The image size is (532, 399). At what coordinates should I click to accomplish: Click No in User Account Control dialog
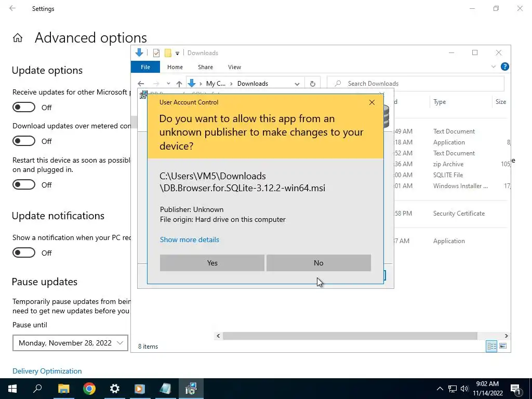(x=318, y=263)
